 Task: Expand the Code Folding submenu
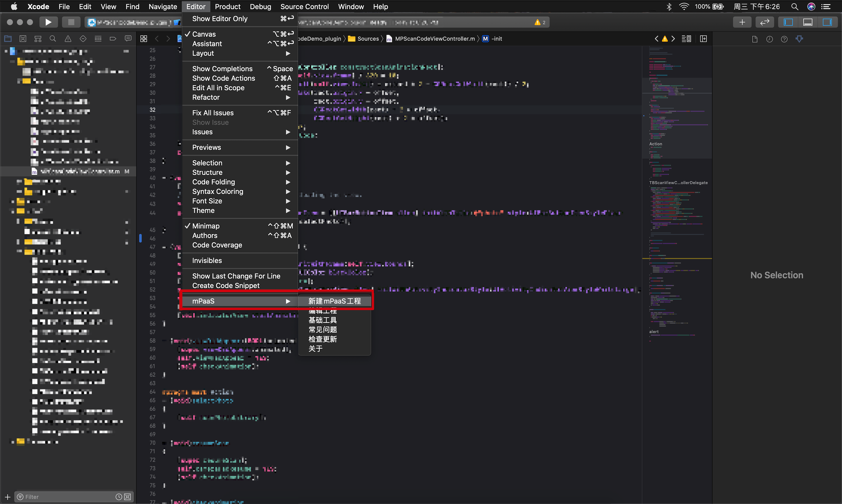point(240,182)
